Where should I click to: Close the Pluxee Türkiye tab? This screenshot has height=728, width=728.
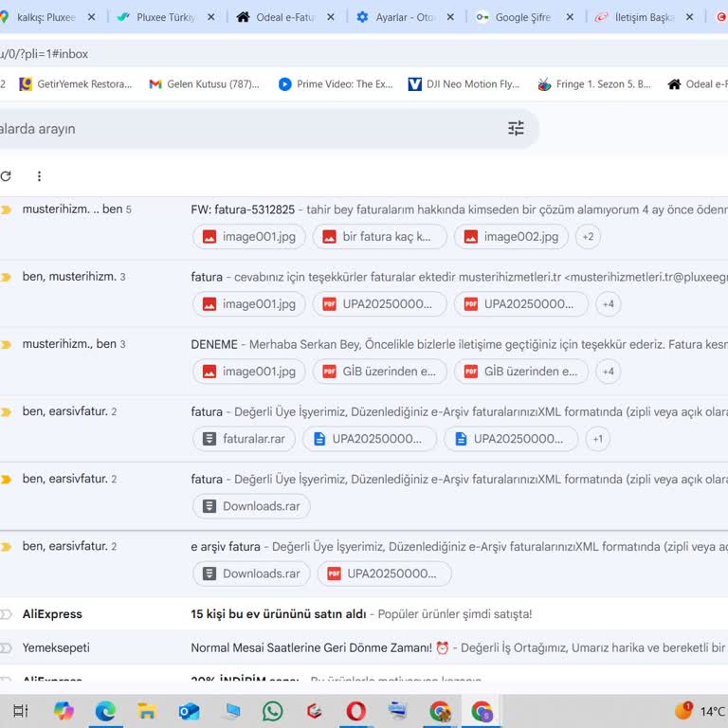point(210,17)
